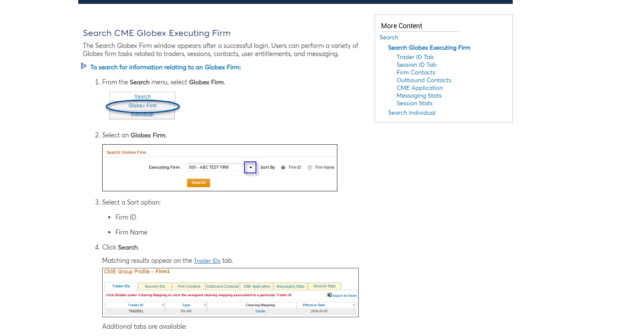Open the Search menu header in the menu image
This screenshot has height=336, width=644.
tap(142, 97)
